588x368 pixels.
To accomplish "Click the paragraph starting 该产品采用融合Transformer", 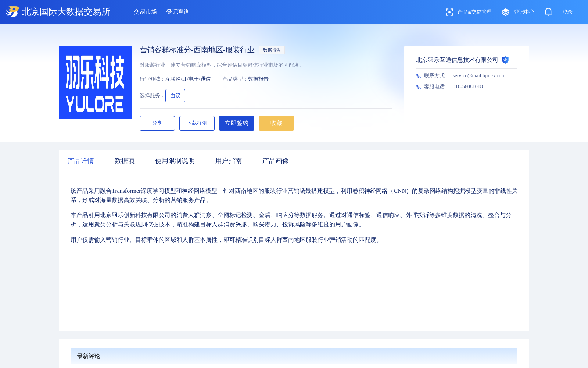I will pyautogui.click(x=294, y=195).
